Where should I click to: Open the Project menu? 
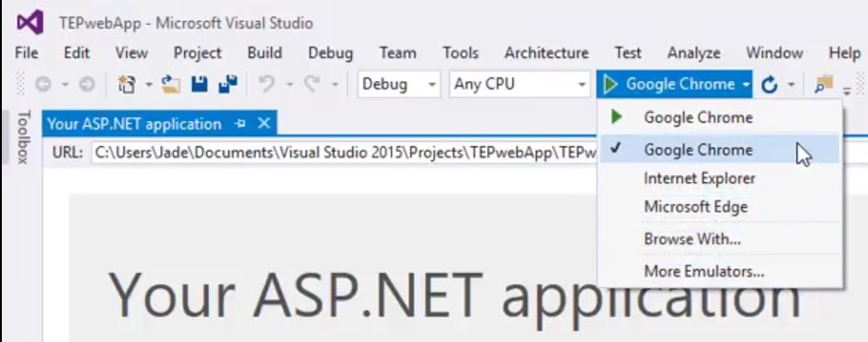pyautogui.click(x=197, y=53)
